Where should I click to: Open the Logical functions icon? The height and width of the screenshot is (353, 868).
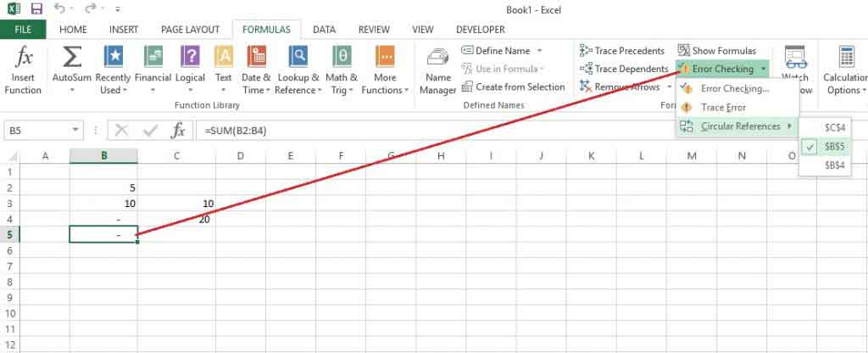click(190, 57)
